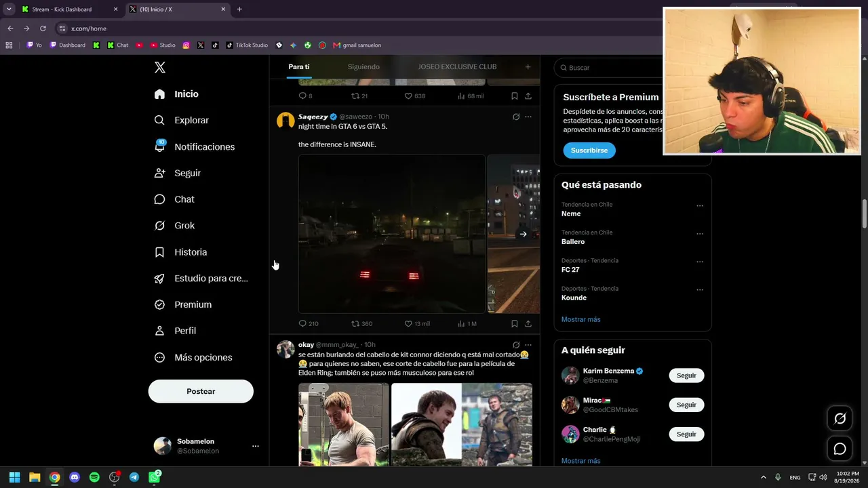Switch to the Para ti tab
The height and width of the screenshot is (488, 868).
point(299,66)
